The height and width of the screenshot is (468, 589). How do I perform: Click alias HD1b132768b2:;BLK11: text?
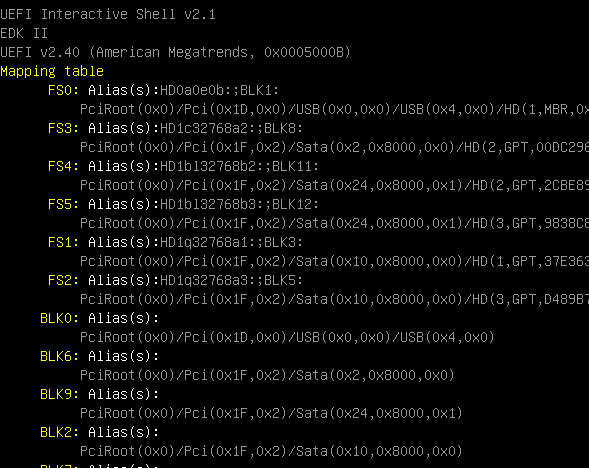(x=239, y=166)
